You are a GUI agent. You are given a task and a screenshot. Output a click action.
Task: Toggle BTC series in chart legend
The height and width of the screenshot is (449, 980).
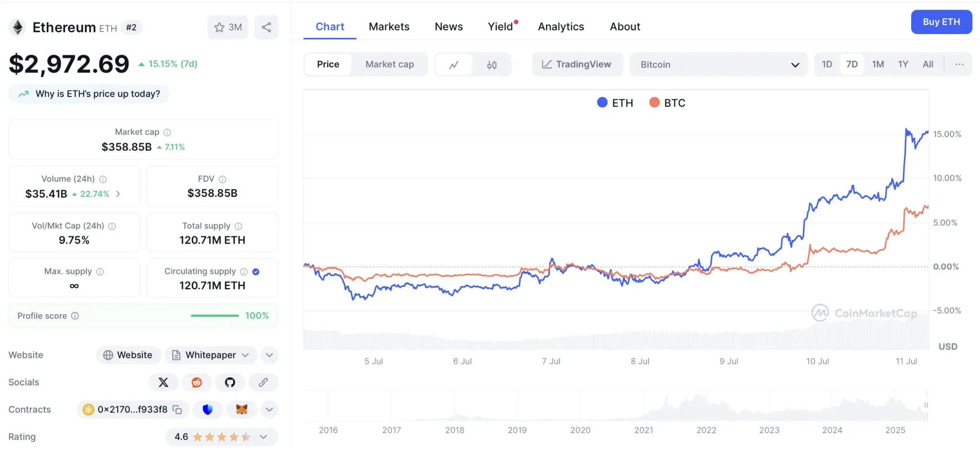coord(667,103)
